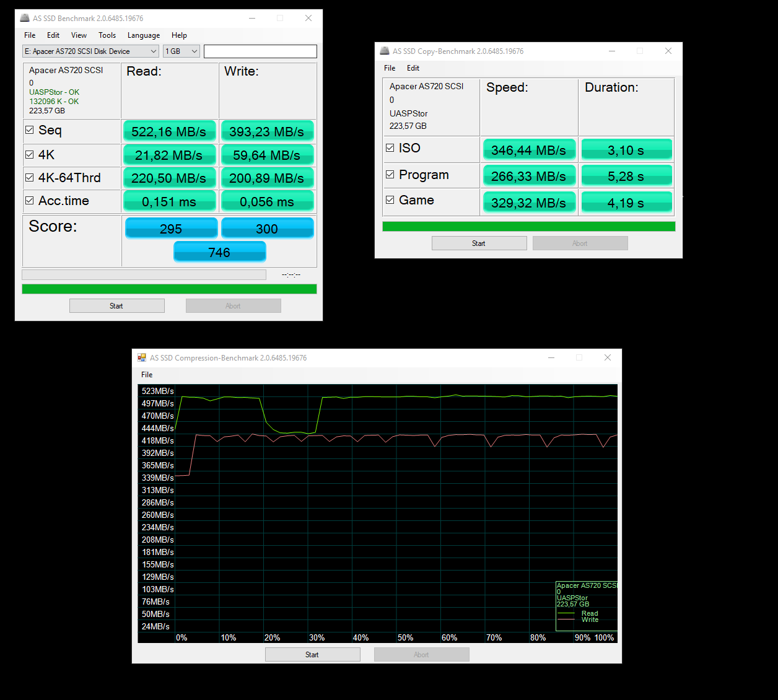The image size is (778, 700).
Task: Open Edit menu in Copy-Benchmark window
Action: pyautogui.click(x=413, y=68)
